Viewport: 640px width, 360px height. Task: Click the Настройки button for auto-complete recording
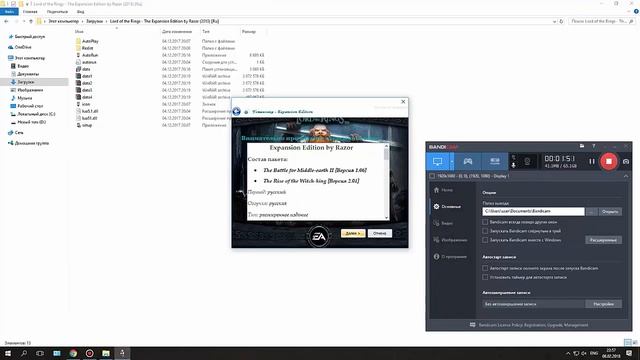pyautogui.click(x=603, y=304)
